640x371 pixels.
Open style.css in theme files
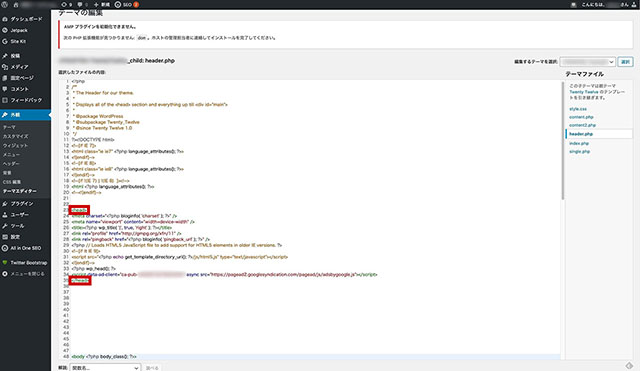click(x=578, y=109)
